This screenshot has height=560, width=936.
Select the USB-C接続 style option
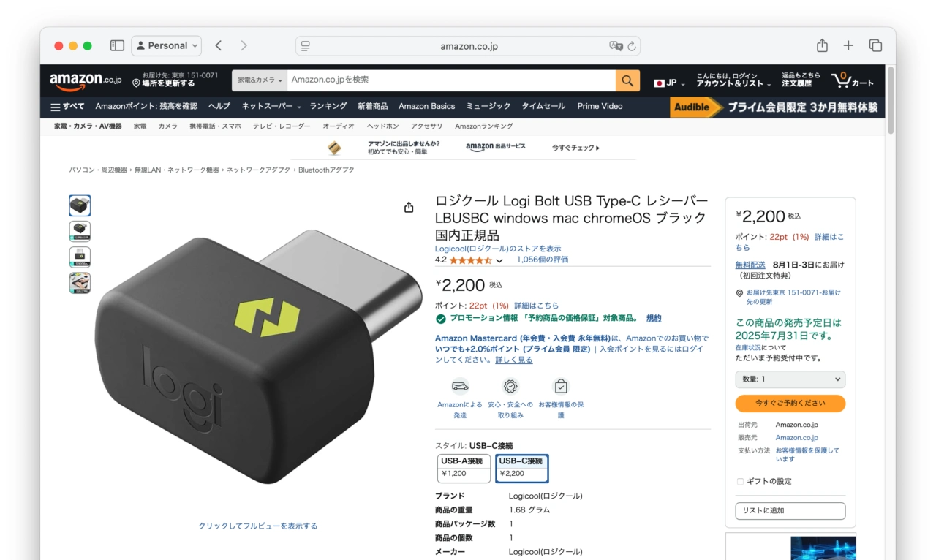522,469
